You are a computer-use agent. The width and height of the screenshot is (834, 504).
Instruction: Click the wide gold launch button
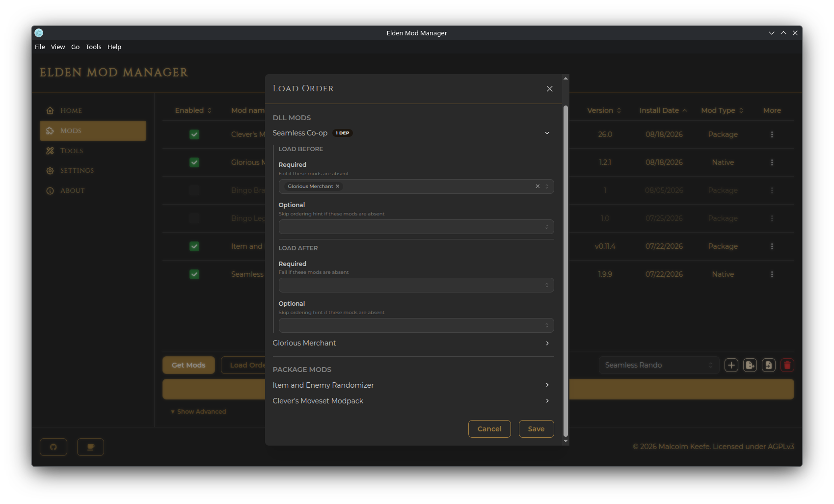[x=478, y=389]
